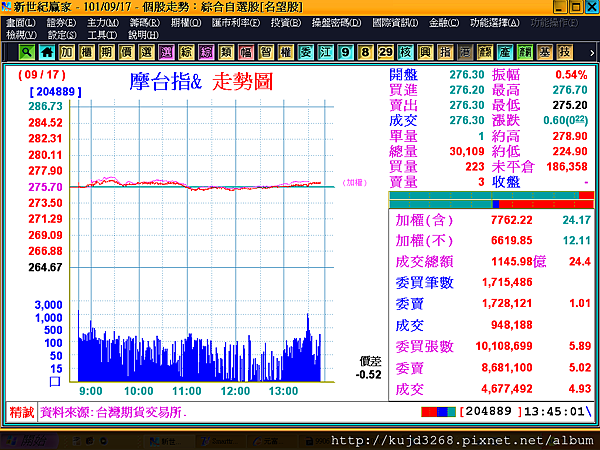Image resolution: width=600 pixels, height=450 pixels.
Task: Click the lower teal-blue-red ratio bar
Action: 491,204
